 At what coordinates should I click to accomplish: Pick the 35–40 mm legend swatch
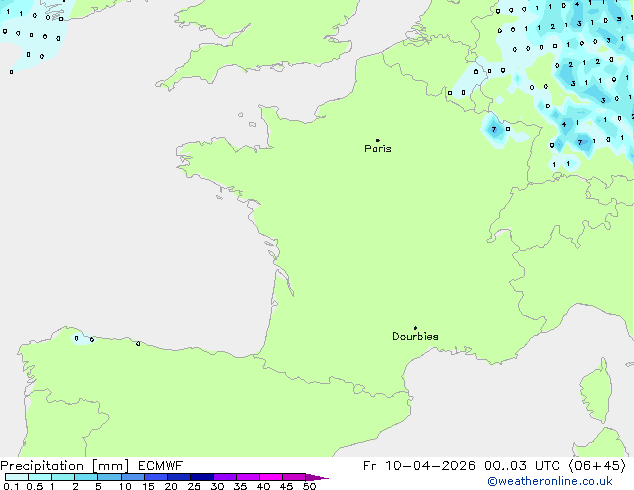pos(248,477)
